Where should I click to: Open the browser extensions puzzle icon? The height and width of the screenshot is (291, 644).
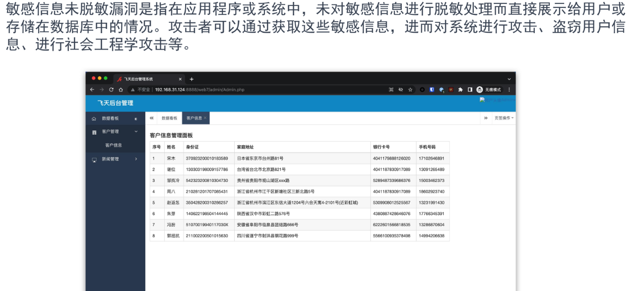click(x=461, y=90)
